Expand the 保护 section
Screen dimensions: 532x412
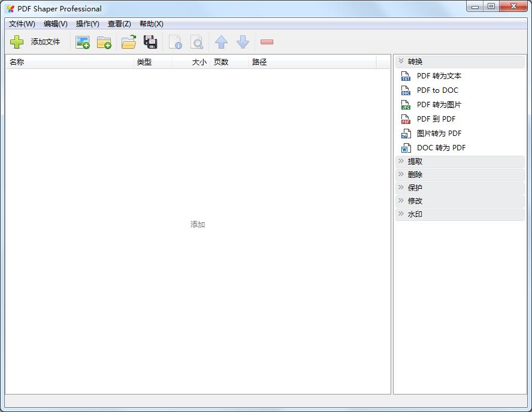point(460,188)
